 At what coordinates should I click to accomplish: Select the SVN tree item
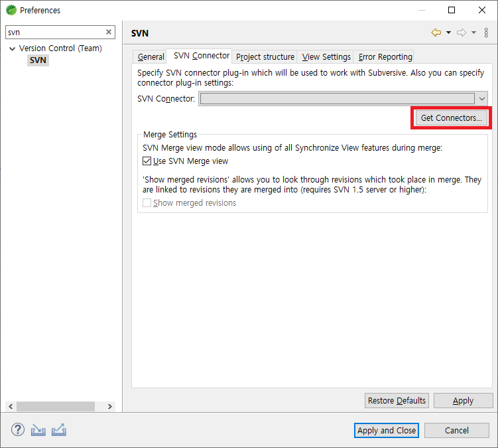38,60
